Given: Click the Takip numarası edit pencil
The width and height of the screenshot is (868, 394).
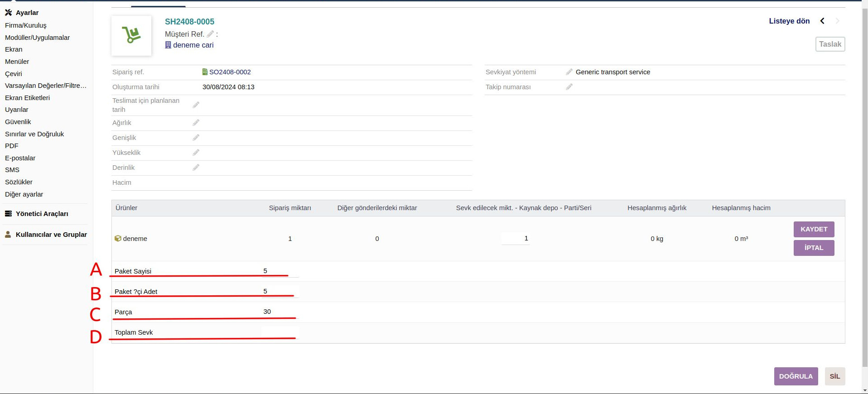Looking at the screenshot, I should point(569,87).
